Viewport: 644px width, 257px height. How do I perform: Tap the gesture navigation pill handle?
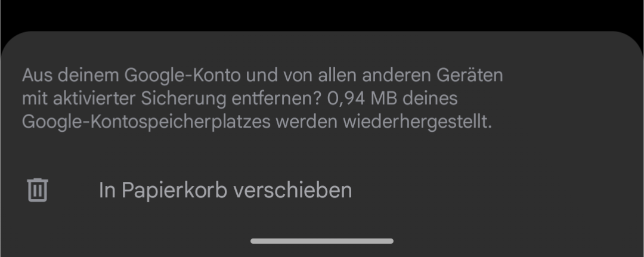[x=322, y=241]
